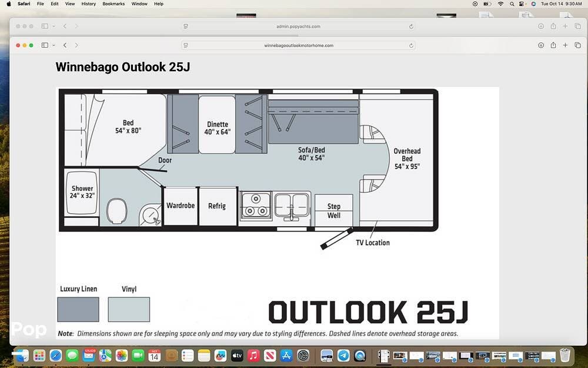Open the Bookmarks menu
The width and height of the screenshot is (588, 368).
113,4
